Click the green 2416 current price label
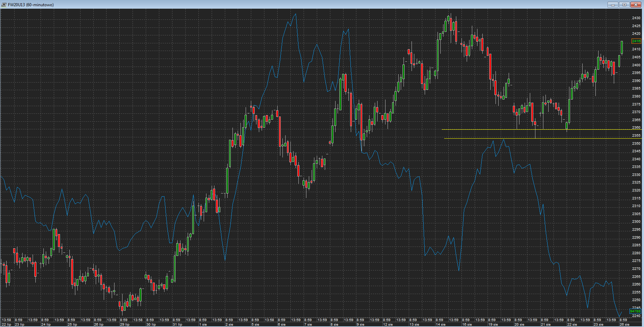 (x=636, y=41)
